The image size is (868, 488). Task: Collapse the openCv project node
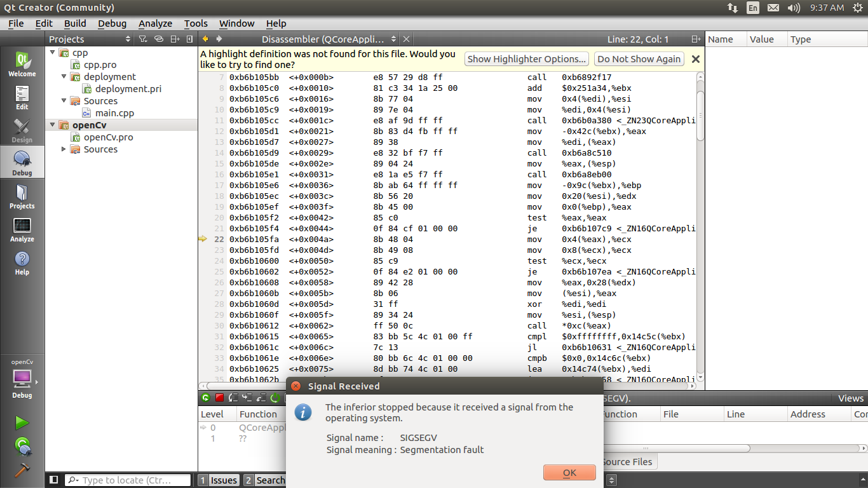(53, 125)
